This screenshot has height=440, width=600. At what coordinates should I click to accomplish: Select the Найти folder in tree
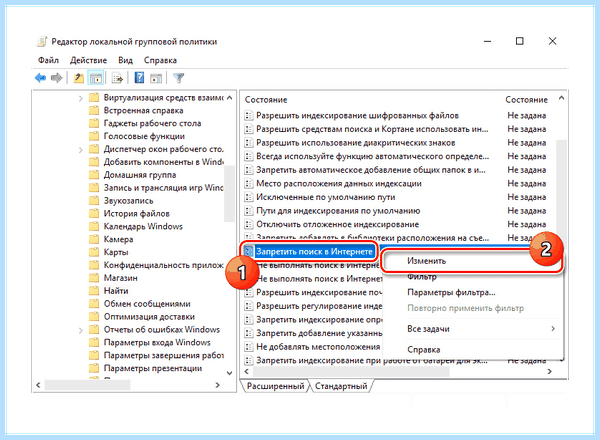click(116, 291)
